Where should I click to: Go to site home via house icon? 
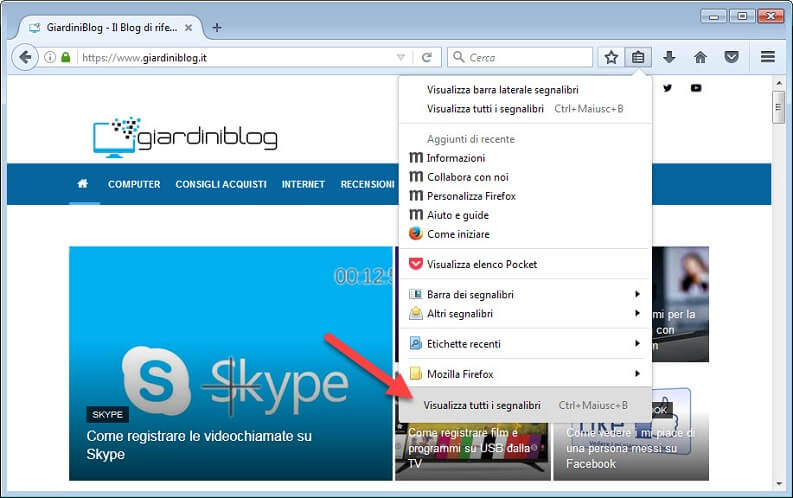[x=82, y=184]
